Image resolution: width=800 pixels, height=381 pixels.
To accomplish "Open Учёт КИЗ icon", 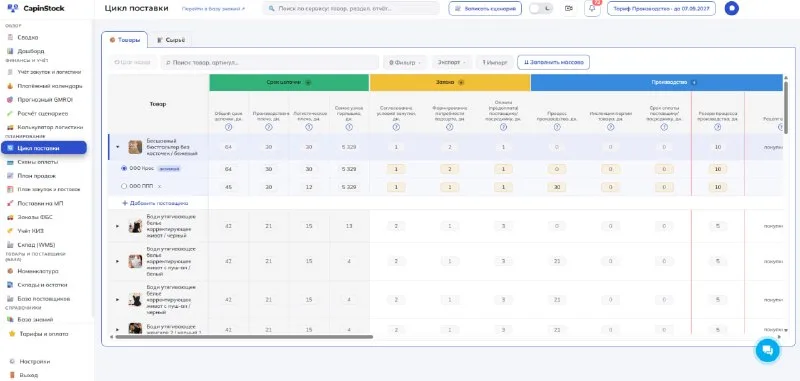I will [10, 231].
